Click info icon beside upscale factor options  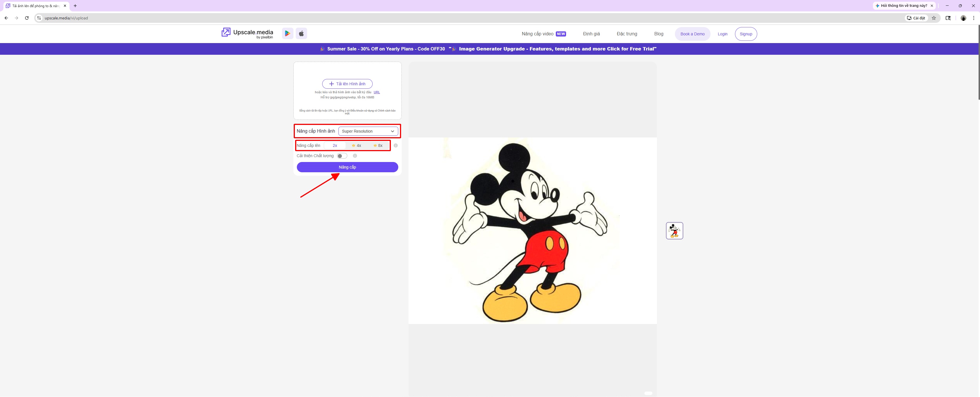point(396,145)
